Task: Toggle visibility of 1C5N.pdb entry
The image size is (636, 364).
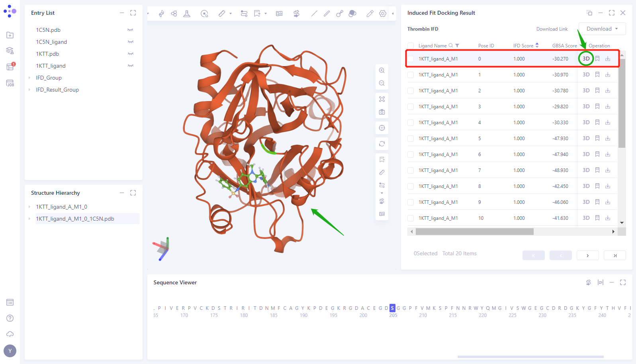Action: [x=130, y=30]
